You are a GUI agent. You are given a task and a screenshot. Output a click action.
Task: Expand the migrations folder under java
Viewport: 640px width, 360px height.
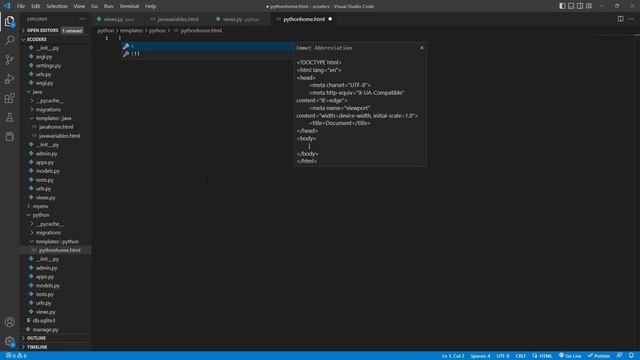55,109
